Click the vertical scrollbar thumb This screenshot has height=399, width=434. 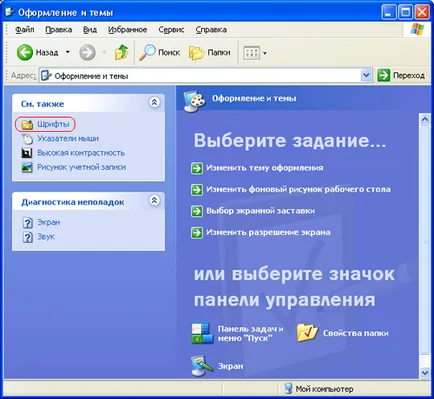click(425, 240)
